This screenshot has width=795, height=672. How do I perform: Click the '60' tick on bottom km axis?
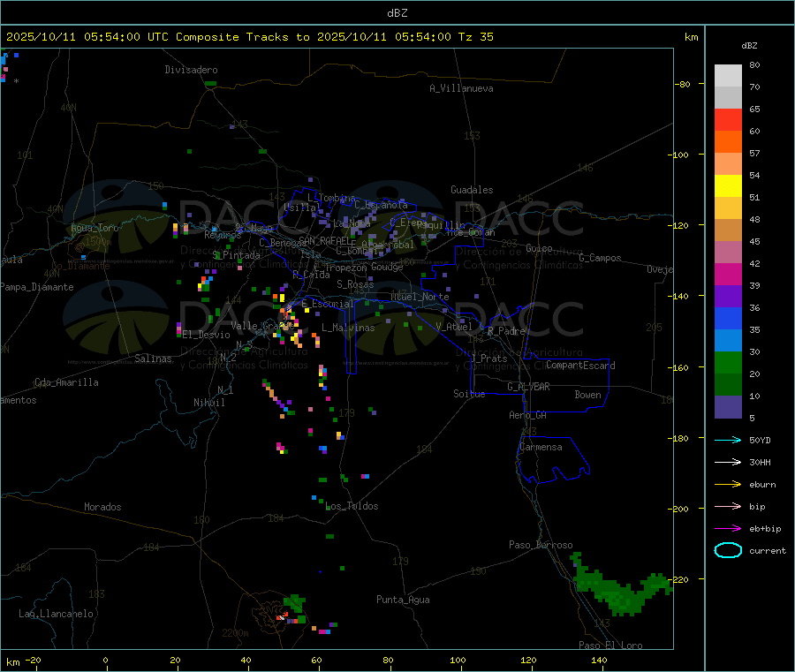317,660
